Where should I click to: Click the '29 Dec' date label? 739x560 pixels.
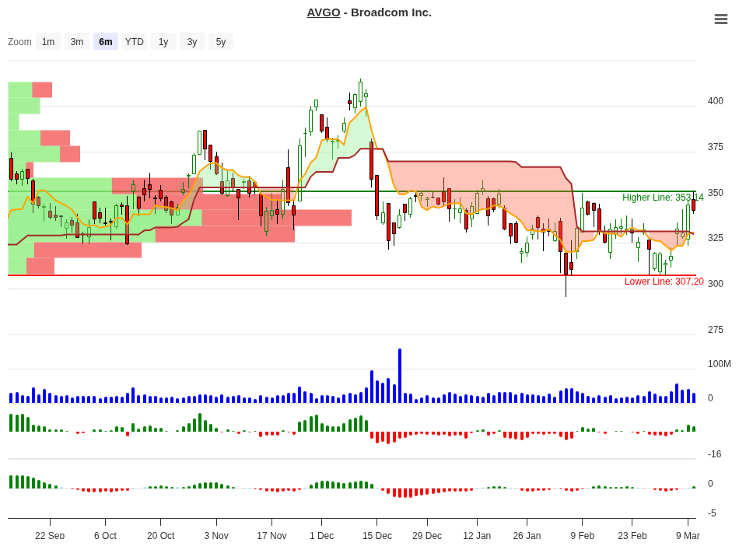point(427,535)
